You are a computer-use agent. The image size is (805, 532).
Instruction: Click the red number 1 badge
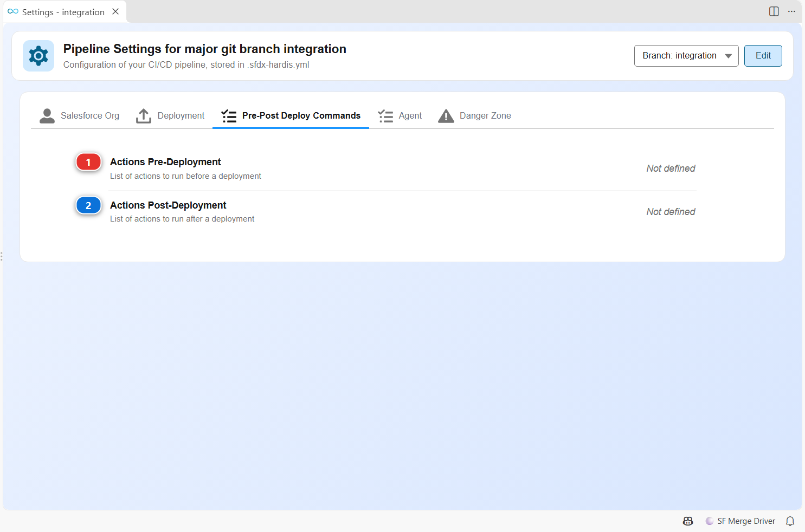point(88,162)
